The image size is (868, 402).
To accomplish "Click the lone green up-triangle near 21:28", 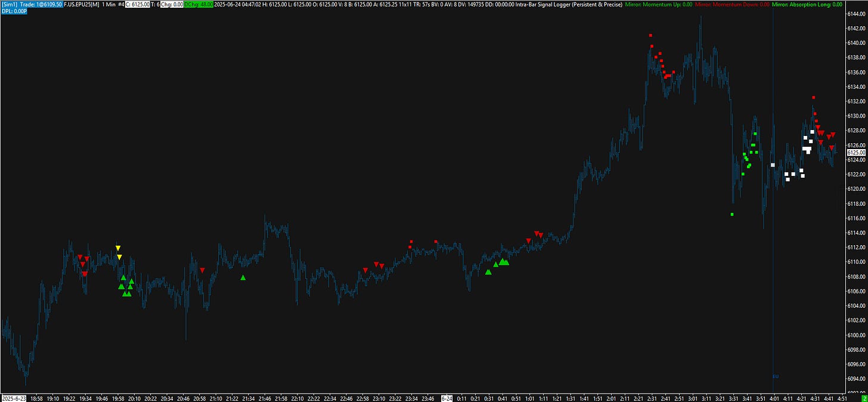I will click(243, 277).
